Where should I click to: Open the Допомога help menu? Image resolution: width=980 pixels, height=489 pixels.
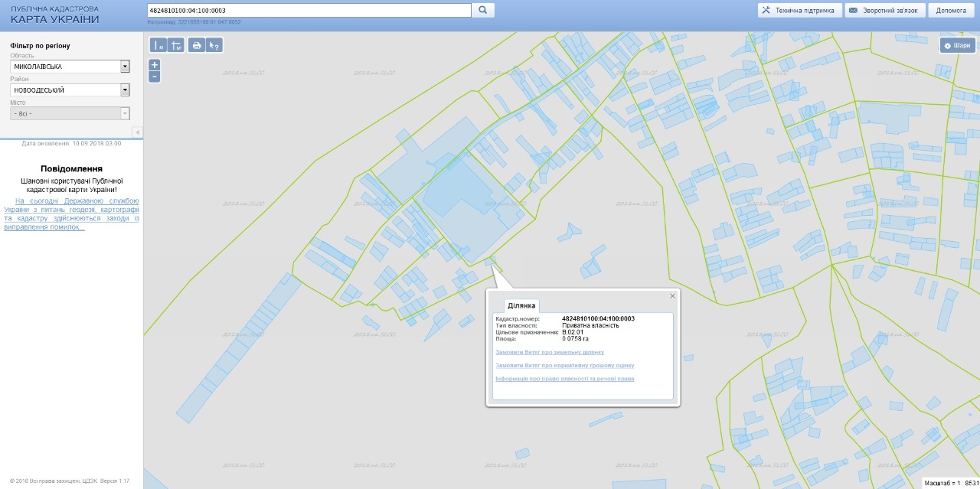click(950, 11)
